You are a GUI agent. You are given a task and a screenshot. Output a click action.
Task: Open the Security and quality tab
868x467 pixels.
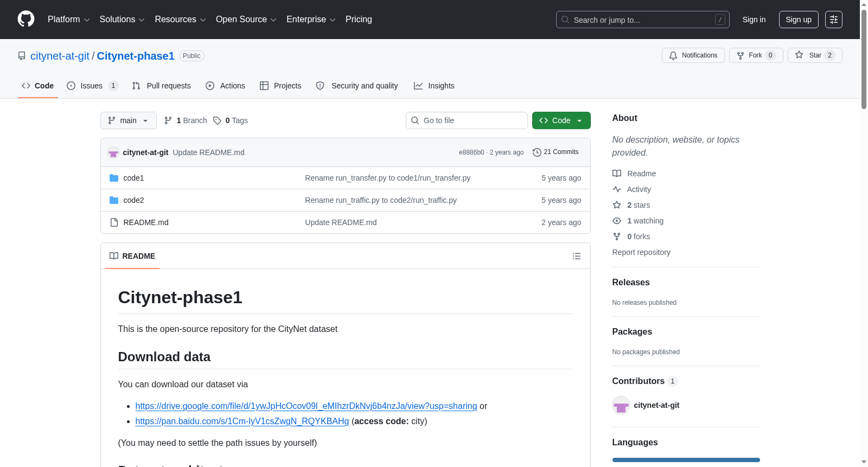pos(357,86)
